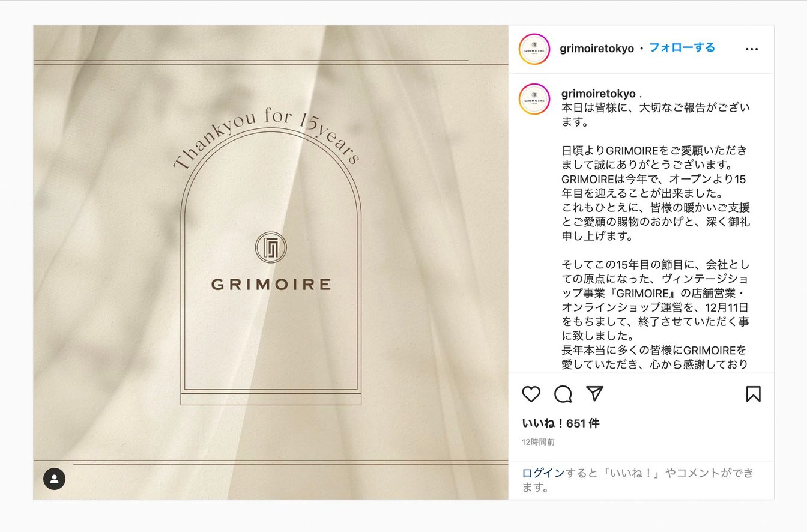Open grimoiretokyo avatar beside the caption

[534, 99]
